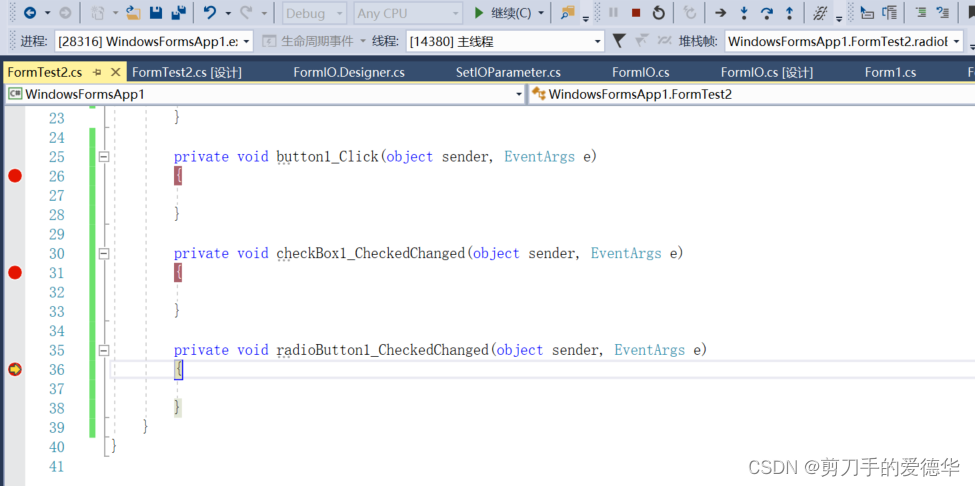
Task: Click line number 41 in the gutter
Action: (56, 466)
